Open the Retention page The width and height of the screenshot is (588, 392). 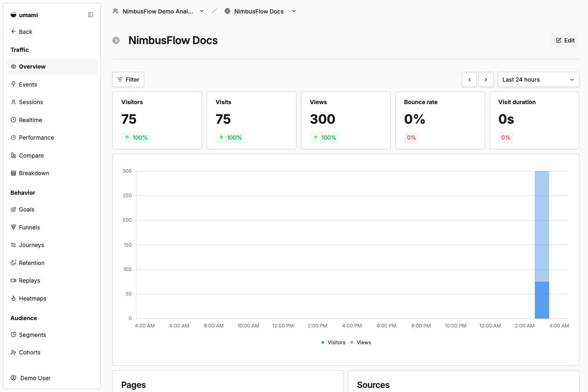tap(52, 263)
